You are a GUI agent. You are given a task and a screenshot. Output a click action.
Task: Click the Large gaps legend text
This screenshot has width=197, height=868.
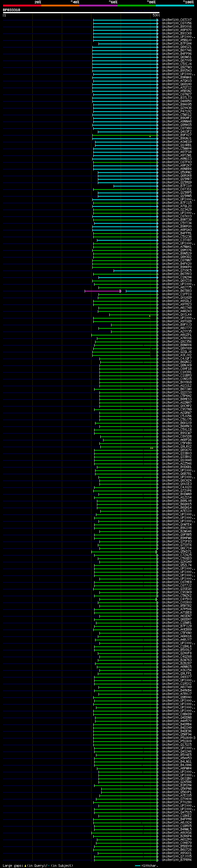[x=38, y=865]
